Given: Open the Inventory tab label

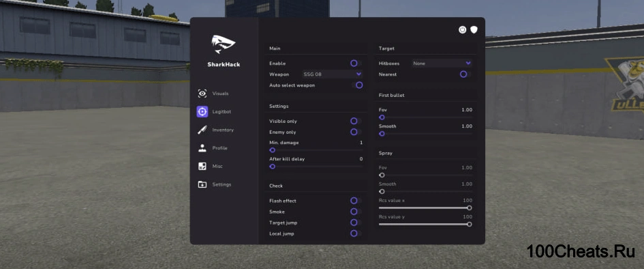Looking at the screenshot, I should tap(223, 130).
